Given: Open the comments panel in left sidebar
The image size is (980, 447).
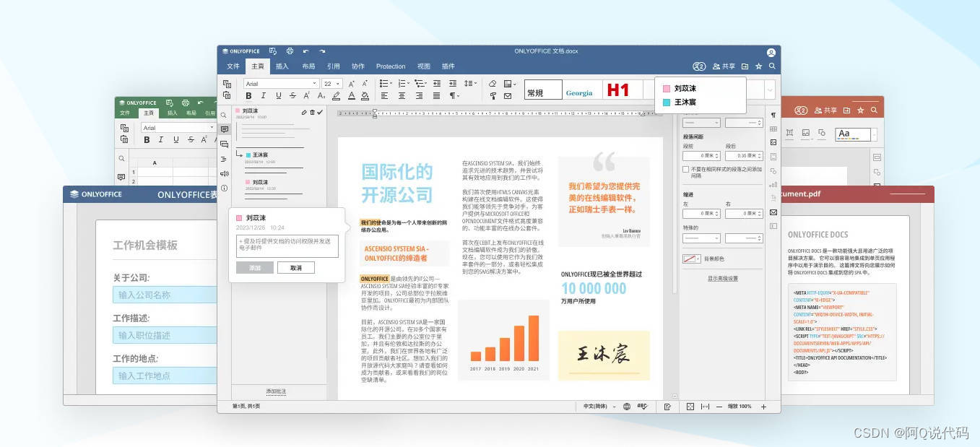Looking at the screenshot, I should 225,129.
